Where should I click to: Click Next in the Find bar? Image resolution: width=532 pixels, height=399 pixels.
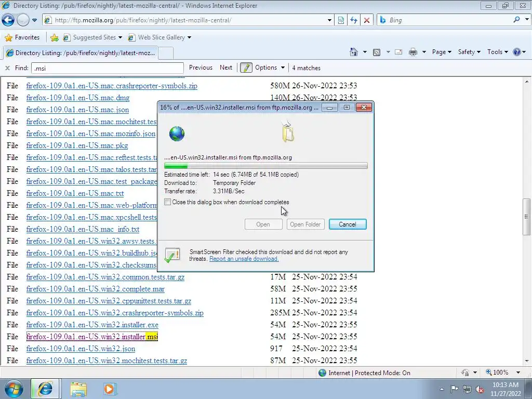(226, 68)
